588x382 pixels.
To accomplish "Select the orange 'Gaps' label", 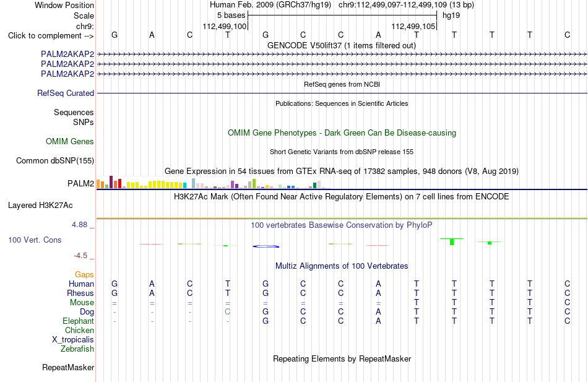I will (x=84, y=275).
